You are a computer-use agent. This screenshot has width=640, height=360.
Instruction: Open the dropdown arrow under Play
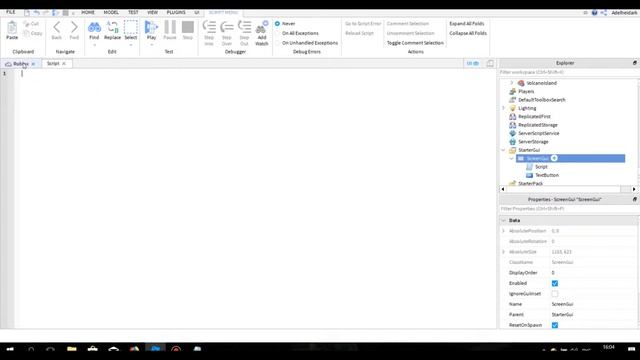(151, 44)
